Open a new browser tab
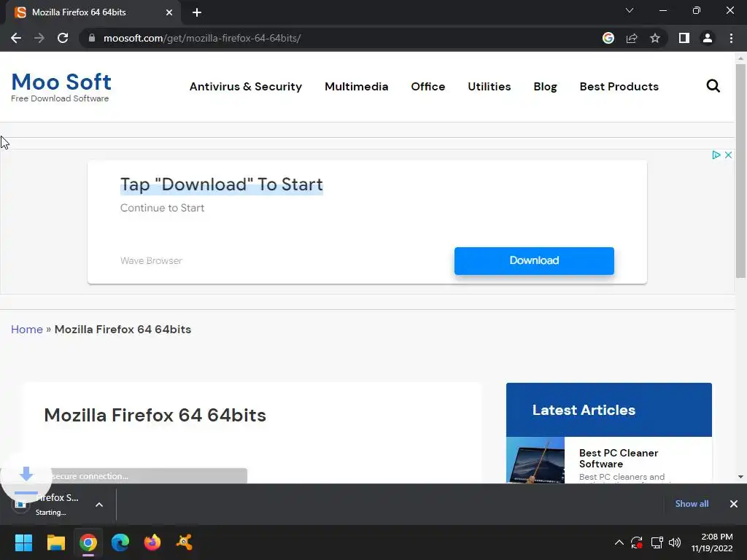The image size is (747, 560). tap(197, 12)
